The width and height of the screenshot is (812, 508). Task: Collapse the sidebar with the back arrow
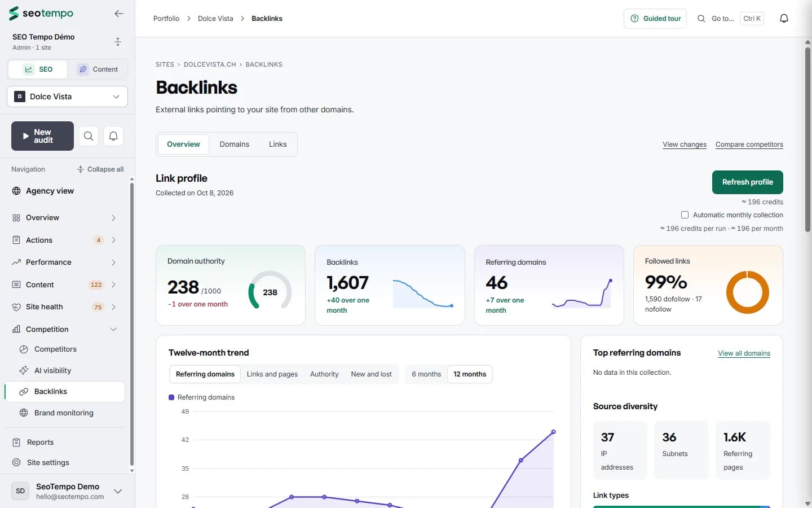[118, 14]
